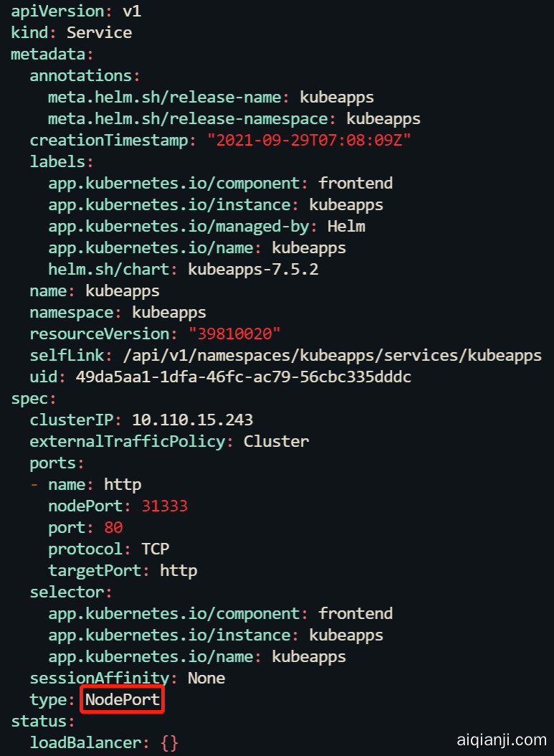Click the externalTrafficPolicy value Cluster

pos(276,442)
